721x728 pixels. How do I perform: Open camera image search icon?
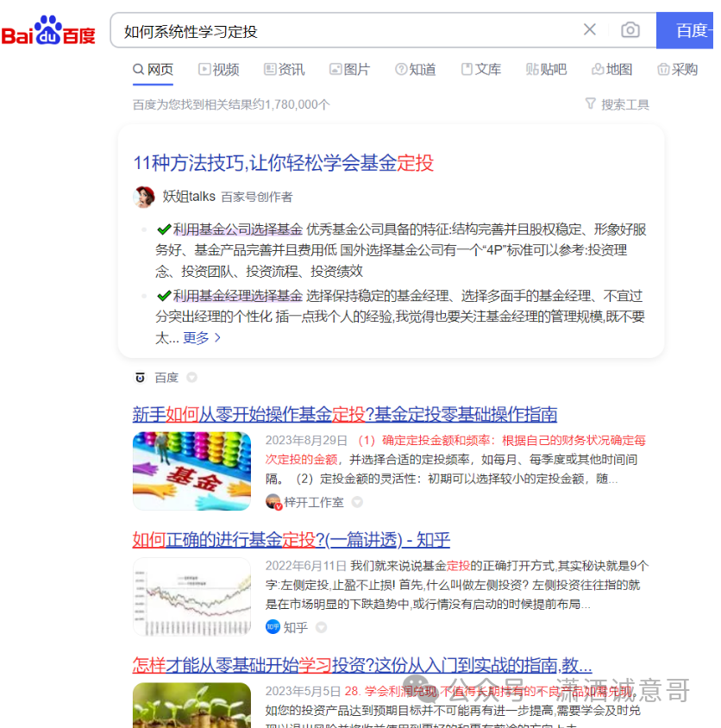click(630, 30)
